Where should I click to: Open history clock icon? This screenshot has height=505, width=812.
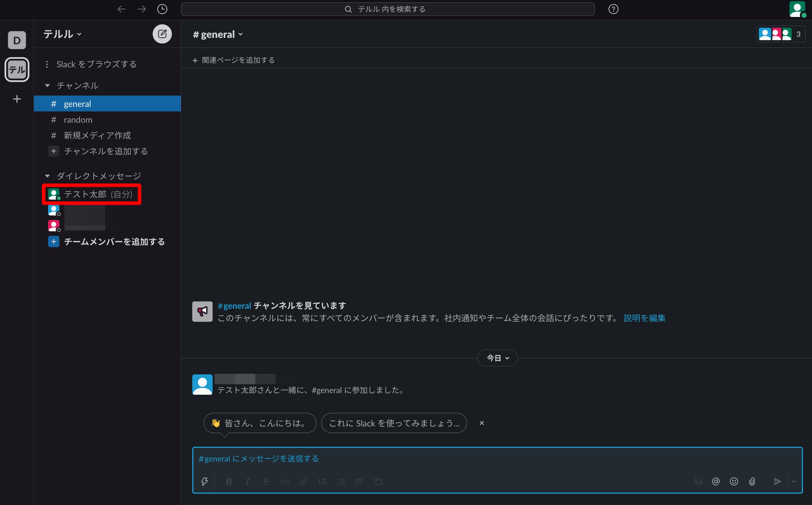coord(162,9)
